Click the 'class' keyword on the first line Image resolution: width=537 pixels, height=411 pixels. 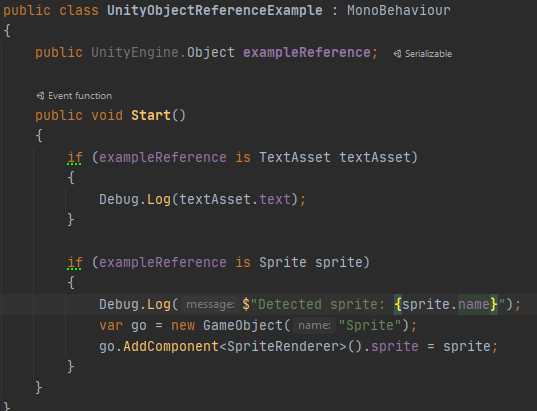[79, 10]
